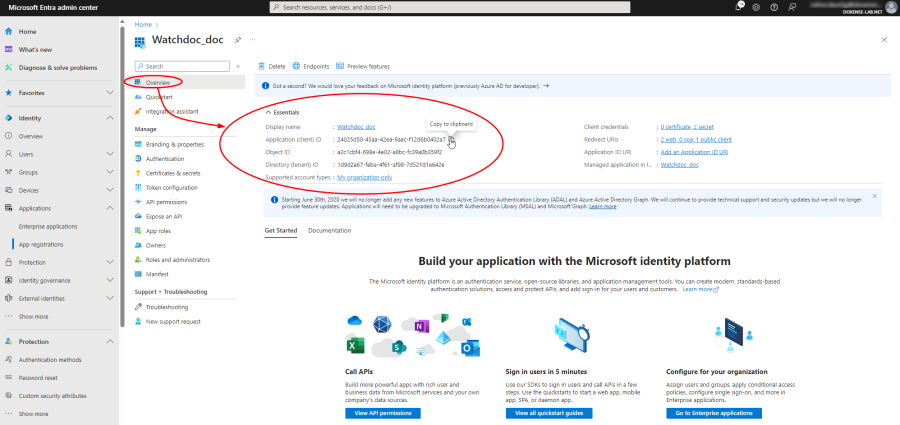
Task: Click the Go to Enterprise applications button
Action: tap(716, 412)
